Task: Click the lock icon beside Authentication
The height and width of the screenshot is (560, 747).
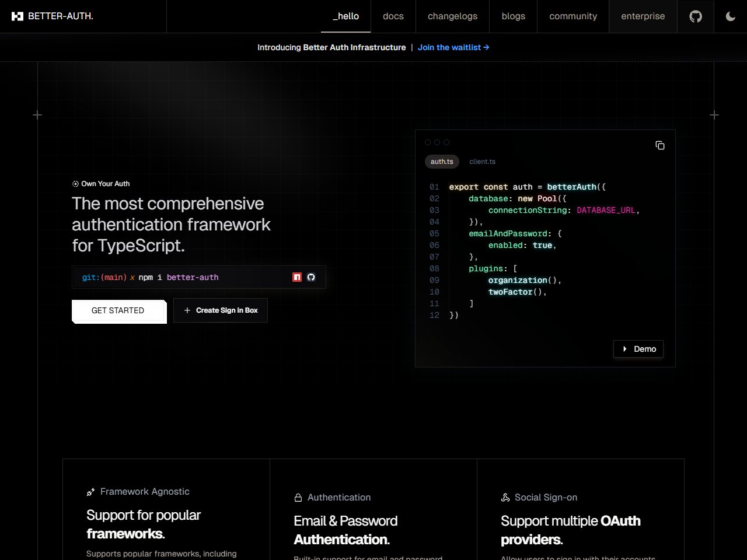Action: (298, 497)
